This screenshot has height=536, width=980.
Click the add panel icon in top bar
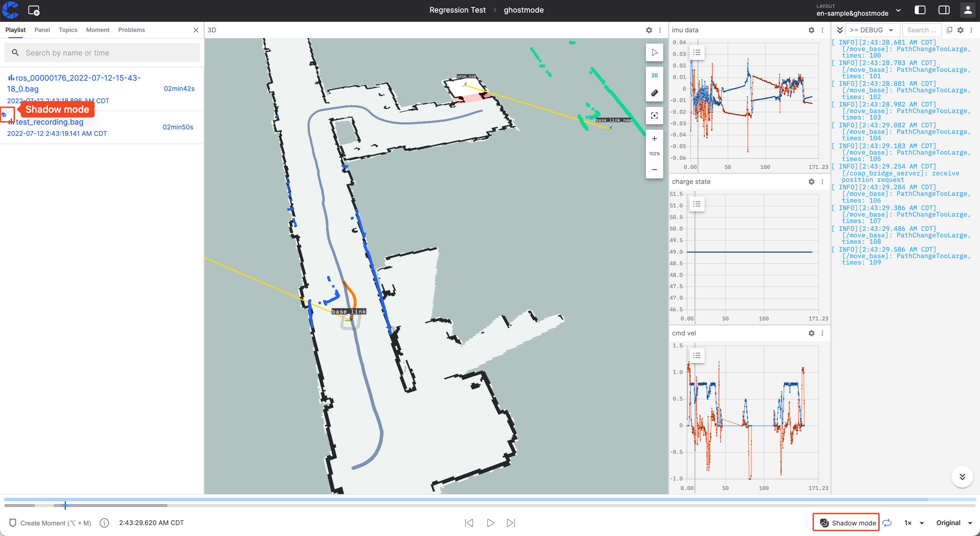pyautogui.click(x=34, y=11)
